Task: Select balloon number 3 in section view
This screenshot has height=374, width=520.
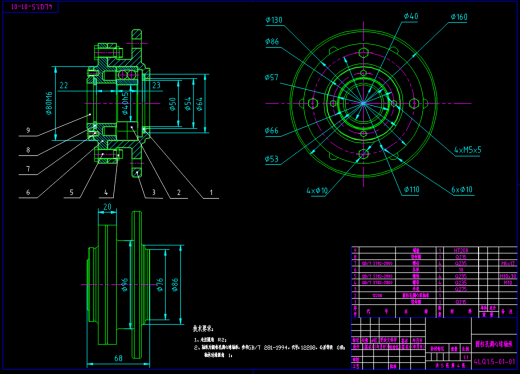Action: (154, 192)
